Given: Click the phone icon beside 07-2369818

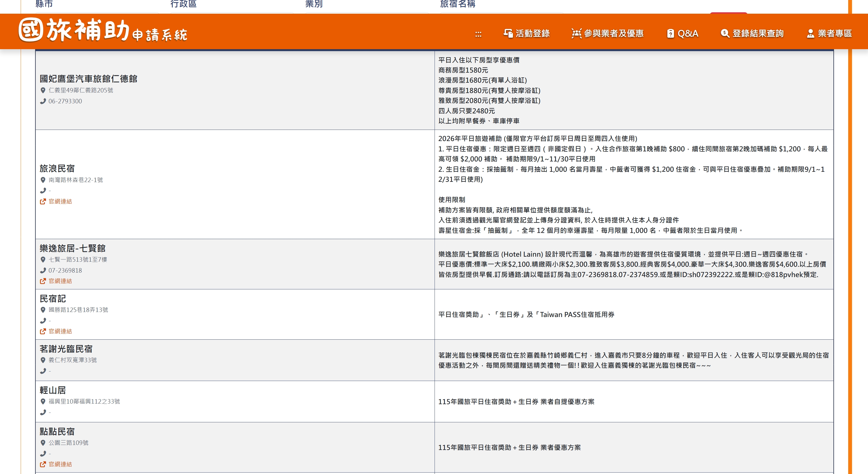Looking at the screenshot, I should pos(43,270).
